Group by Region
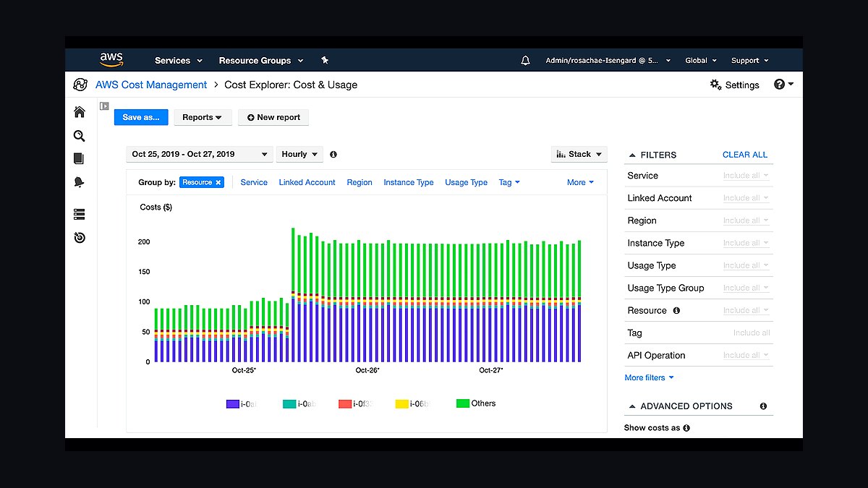 coord(359,182)
